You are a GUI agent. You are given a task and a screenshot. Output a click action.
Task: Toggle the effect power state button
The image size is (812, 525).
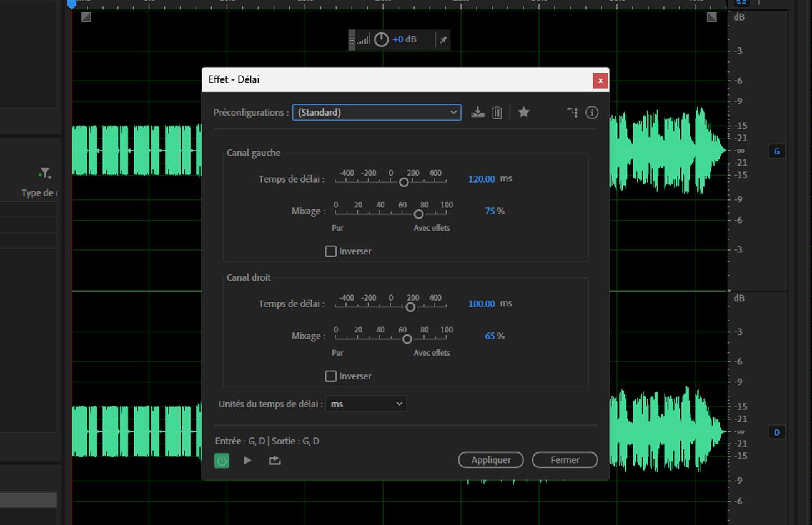[x=222, y=461]
